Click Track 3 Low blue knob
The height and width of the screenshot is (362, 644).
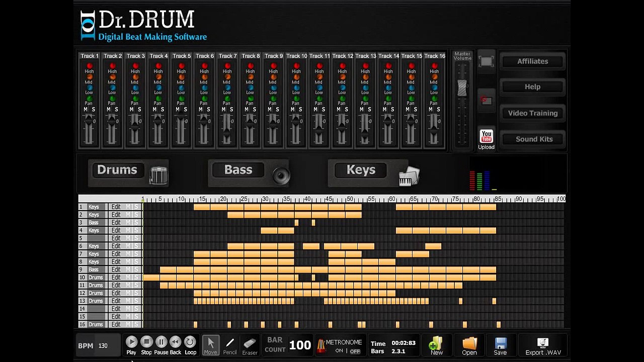[135, 87]
